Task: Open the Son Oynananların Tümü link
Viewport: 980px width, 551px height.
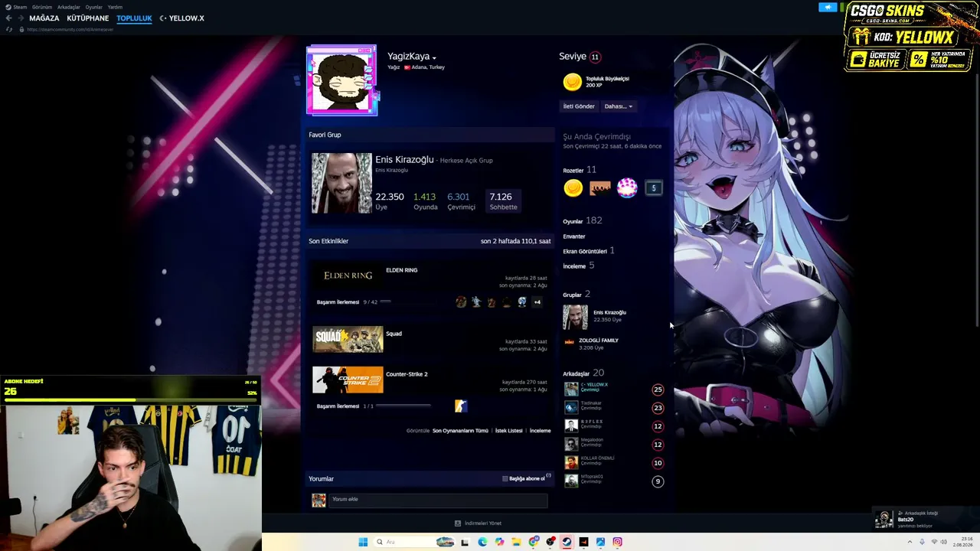Action: 460,431
